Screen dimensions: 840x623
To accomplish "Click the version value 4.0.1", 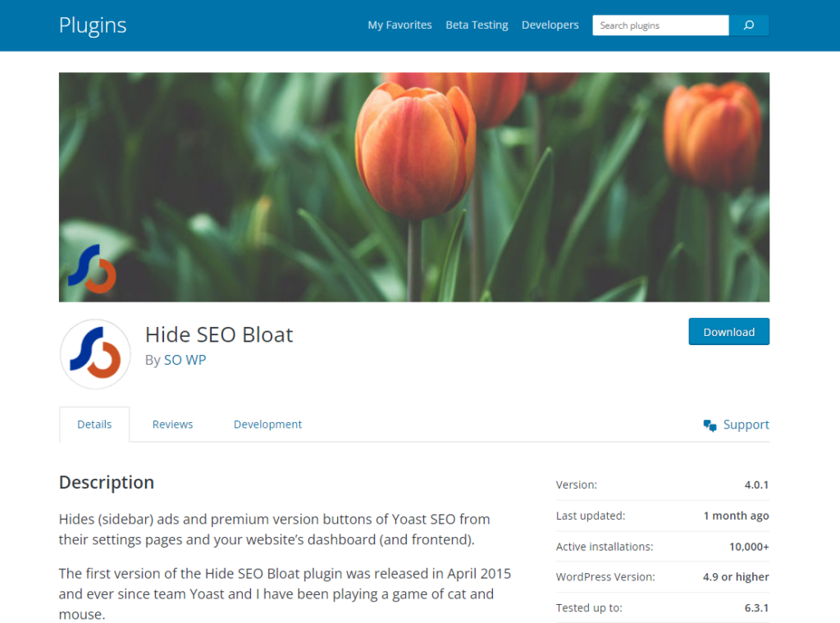I will [x=756, y=485].
